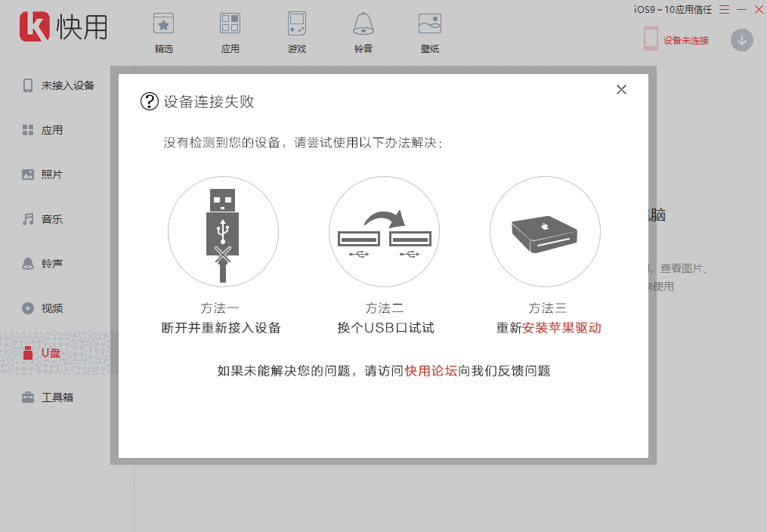Open the 工具箱 (Toolbox) section
This screenshot has height=532, width=767.
pyautogui.click(x=57, y=397)
